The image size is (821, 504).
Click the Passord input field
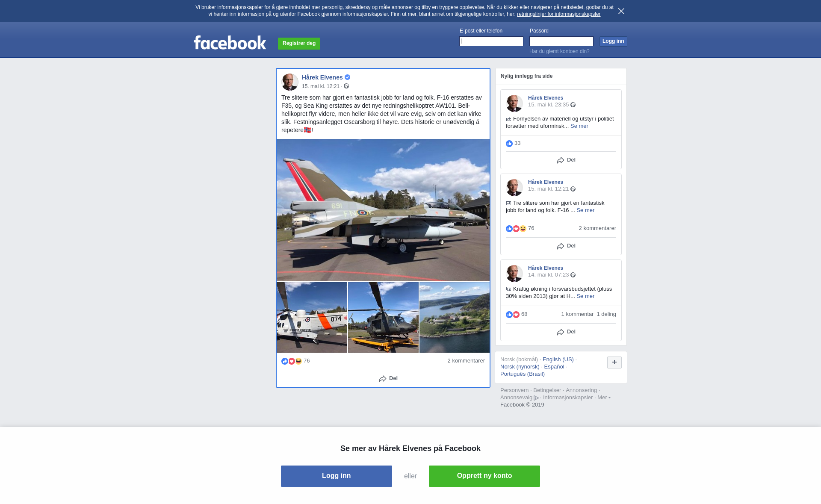click(x=561, y=41)
